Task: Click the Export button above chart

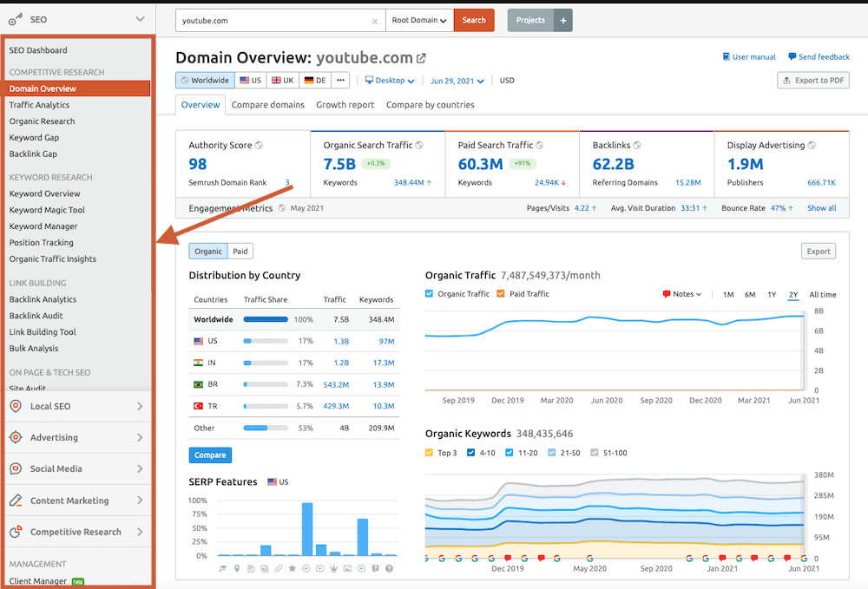Action: point(819,251)
